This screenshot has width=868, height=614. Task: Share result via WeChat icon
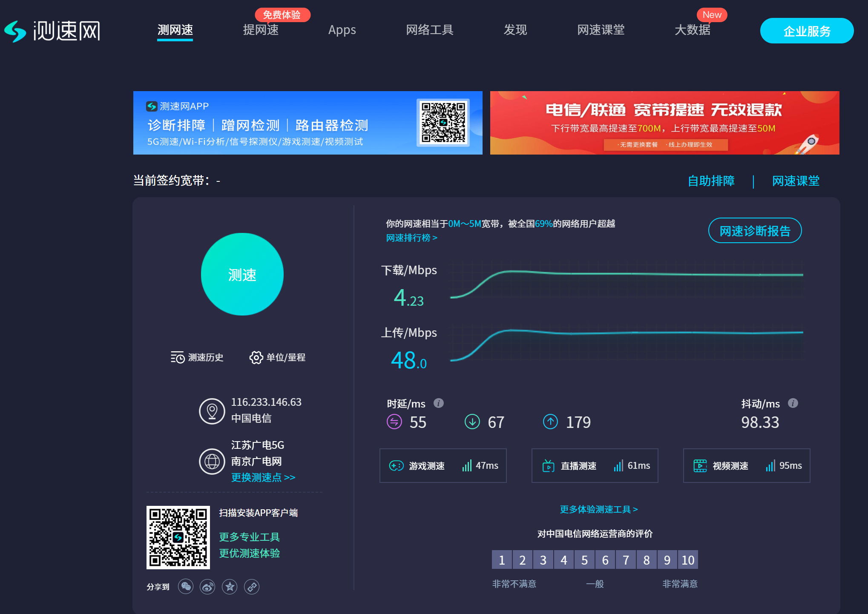point(186,587)
